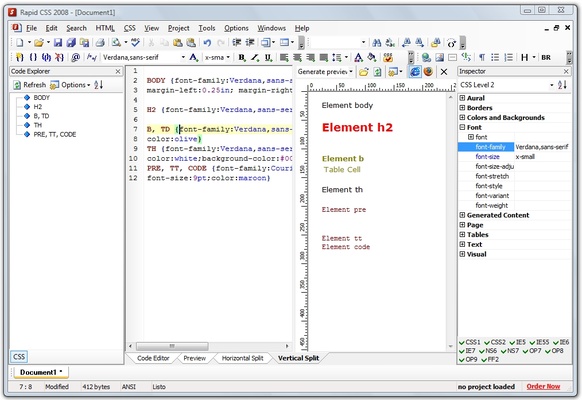Open the CSS Level 2 dropdown
Screen dimensions: 582x400
click(552, 85)
